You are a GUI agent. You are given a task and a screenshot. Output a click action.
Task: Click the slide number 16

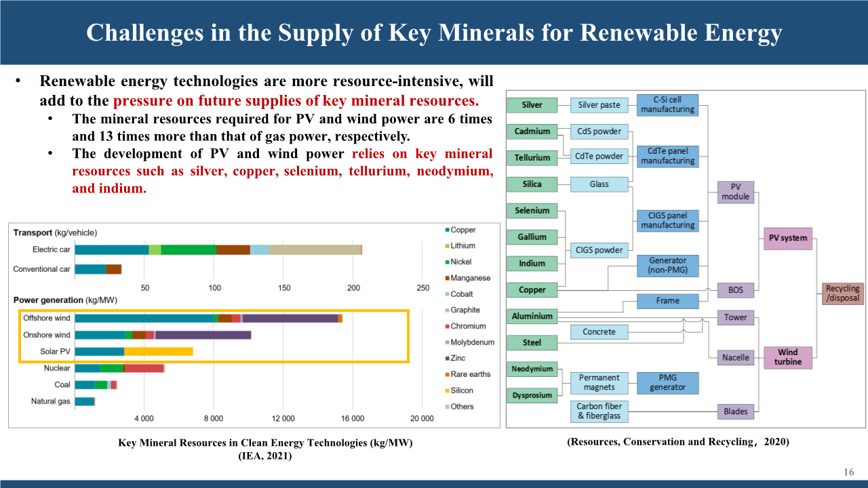[848, 472]
